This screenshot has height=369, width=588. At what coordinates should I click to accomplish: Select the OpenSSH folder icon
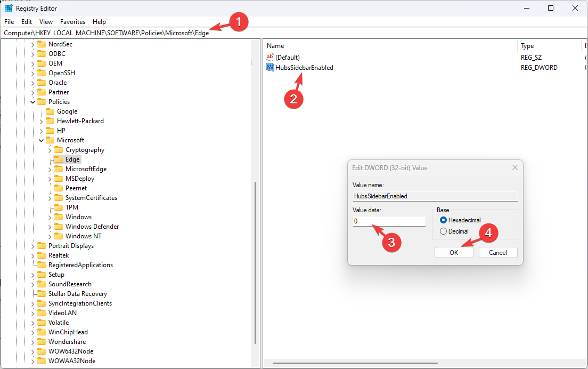(x=42, y=73)
